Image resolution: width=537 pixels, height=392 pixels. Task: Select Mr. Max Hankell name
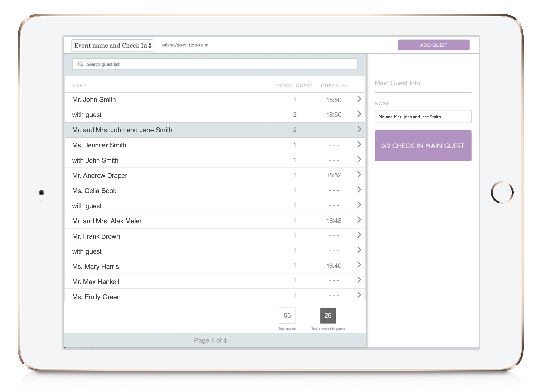[96, 282]
